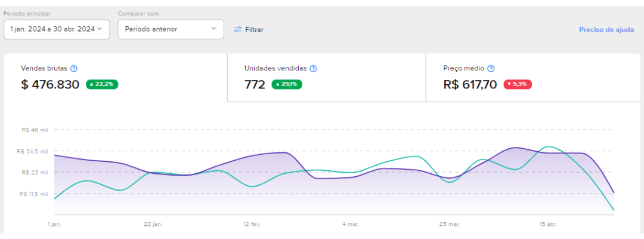Select the Unidades vendidas tab
This screenshot has width=644, height=239.
pyautogui.click(x=327, y=78)
